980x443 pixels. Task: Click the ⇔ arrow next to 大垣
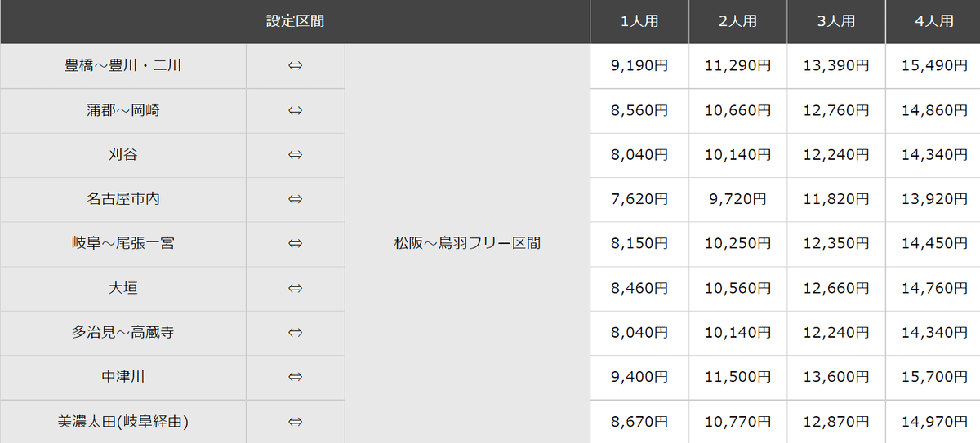pos(295,288)
